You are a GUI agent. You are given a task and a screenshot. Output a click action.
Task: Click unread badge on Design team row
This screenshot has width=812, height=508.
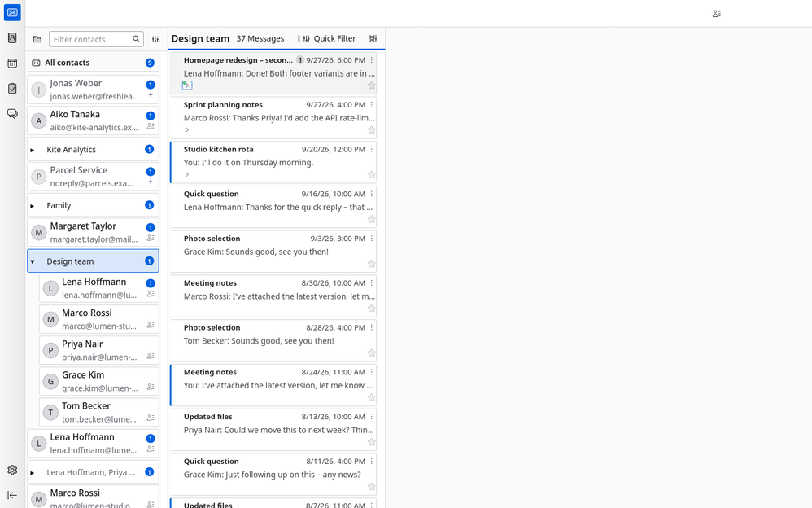149,261
